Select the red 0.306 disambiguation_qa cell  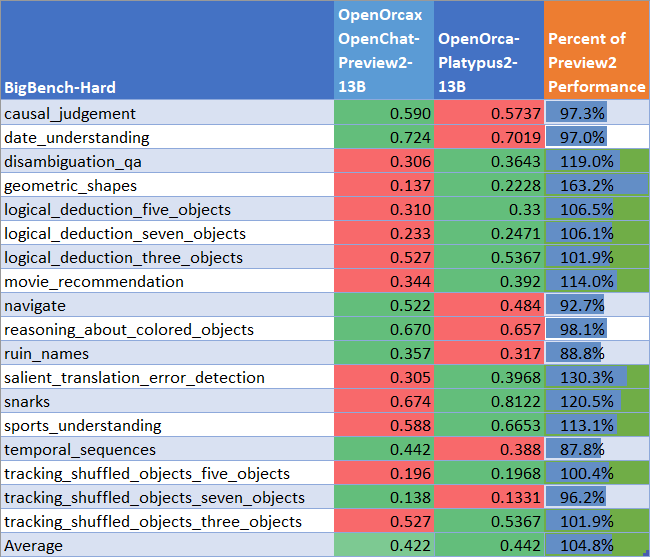[x=383, y=162]
